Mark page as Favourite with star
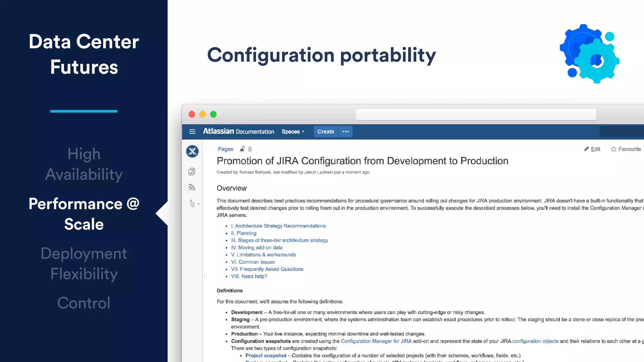 tap(626, 149)
